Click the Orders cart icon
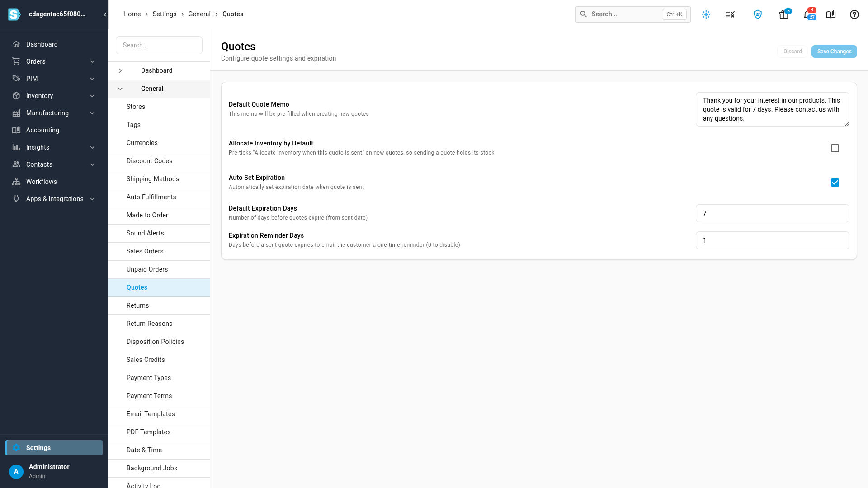Viewport: 868px width, 488px height. click(x=16, y=61)
